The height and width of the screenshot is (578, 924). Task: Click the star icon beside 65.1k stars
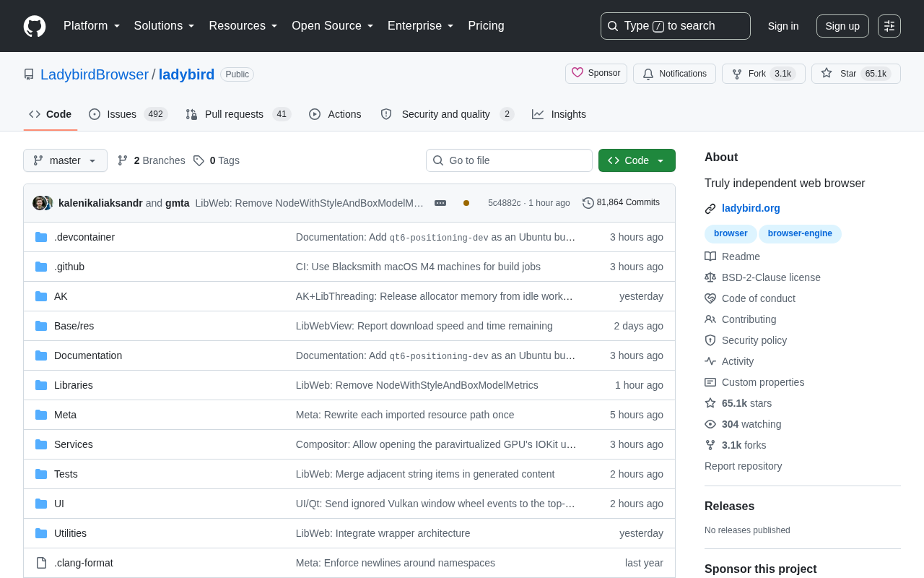(710, 403)
